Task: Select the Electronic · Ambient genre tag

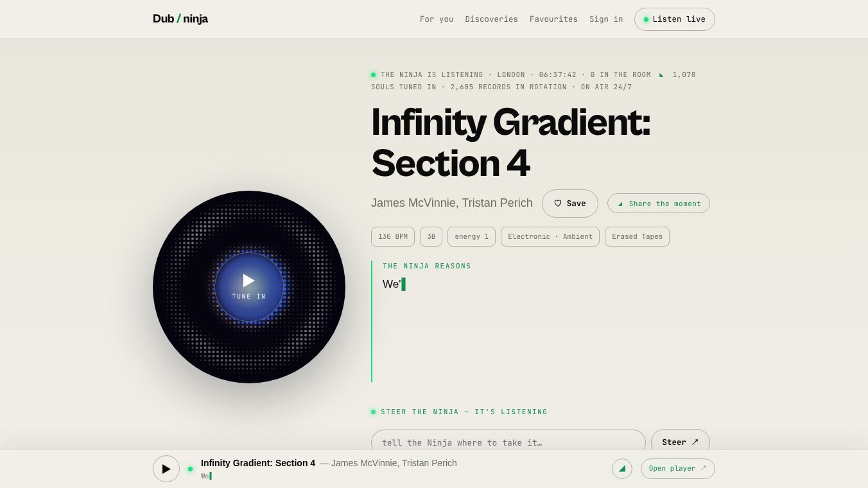Action: point(550,236)
